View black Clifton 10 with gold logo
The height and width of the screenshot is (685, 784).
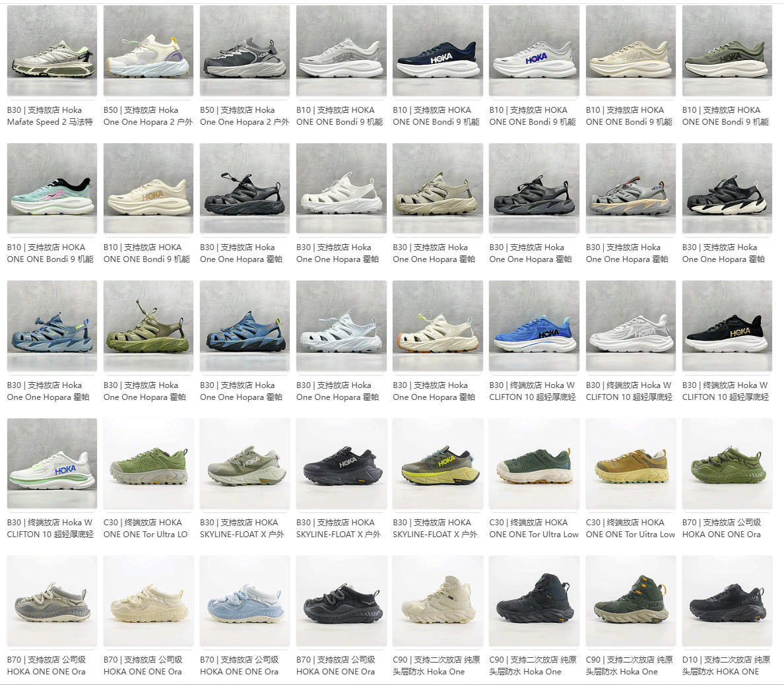[x=727, y=325]
